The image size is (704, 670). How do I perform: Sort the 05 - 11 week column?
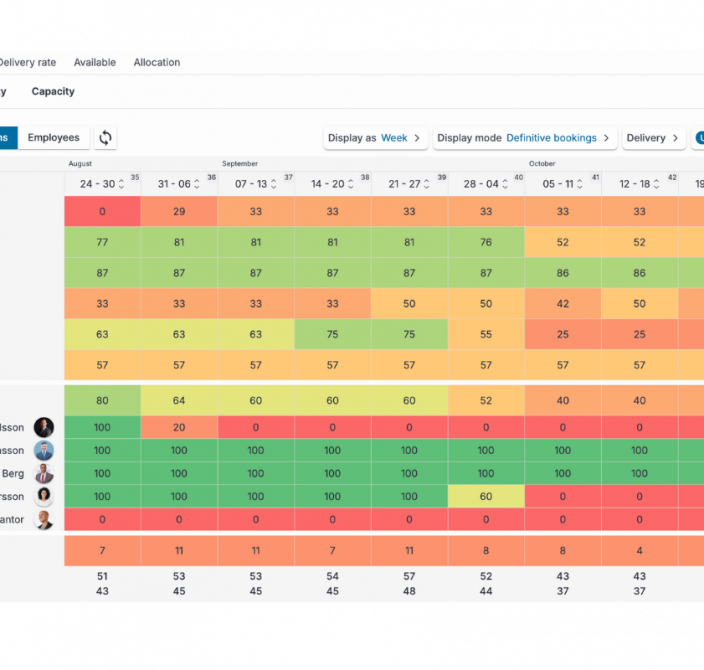(580, 184)
